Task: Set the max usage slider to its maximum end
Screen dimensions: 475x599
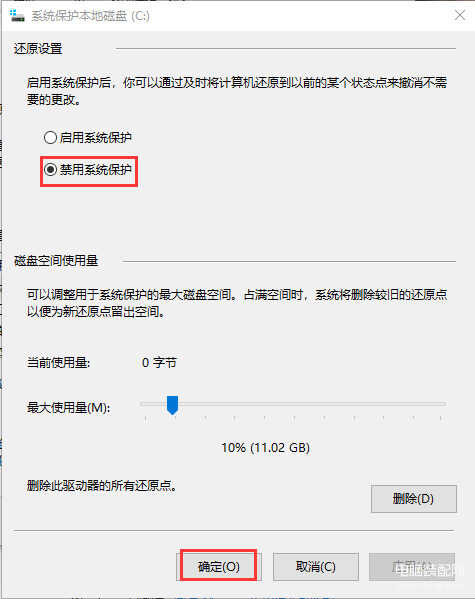Action: pyautogui.click(x=444, y=404)
